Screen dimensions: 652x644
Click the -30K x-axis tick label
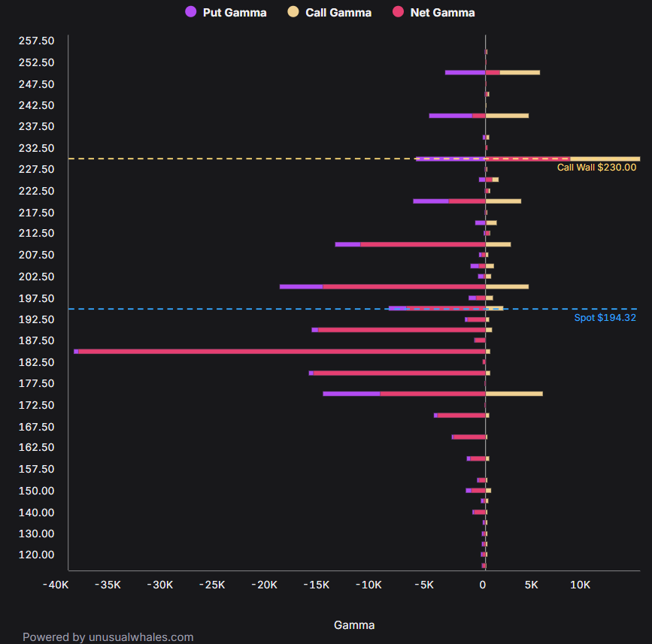(160, 585)
